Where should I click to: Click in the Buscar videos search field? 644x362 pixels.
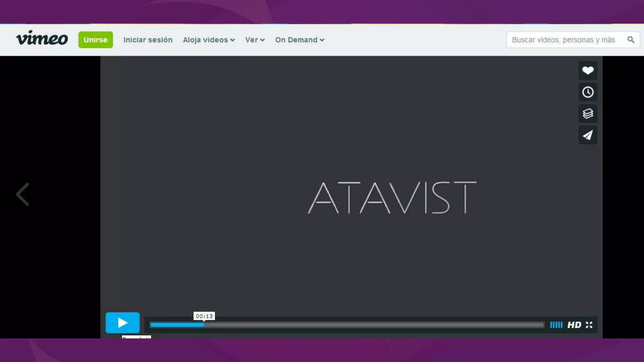point(563,40)
